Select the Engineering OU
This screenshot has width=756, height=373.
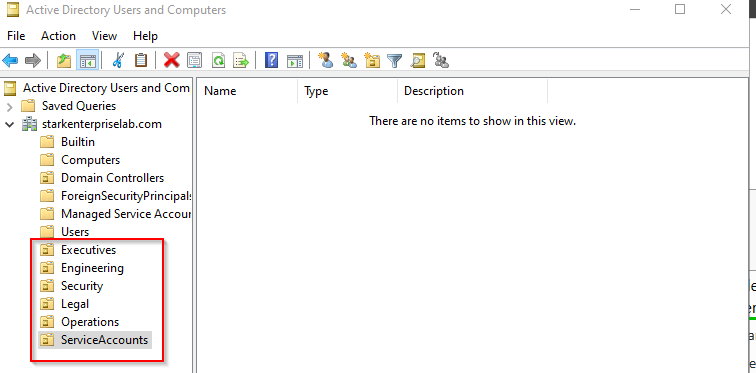click(x=92, y=268)
